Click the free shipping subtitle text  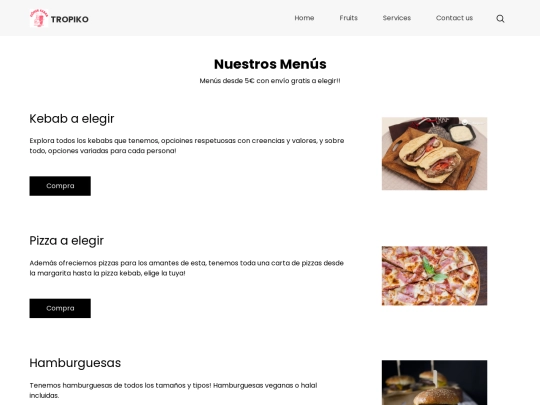coord(270,81)
